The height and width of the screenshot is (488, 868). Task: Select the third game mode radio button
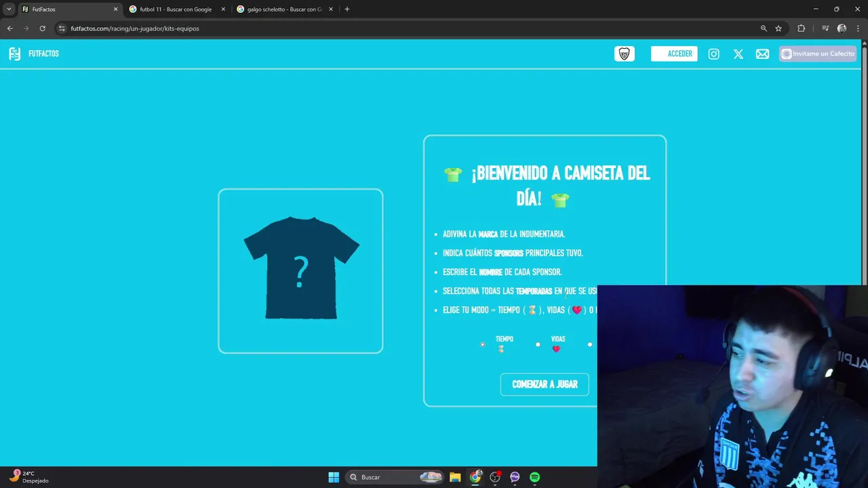coord(589,344)
